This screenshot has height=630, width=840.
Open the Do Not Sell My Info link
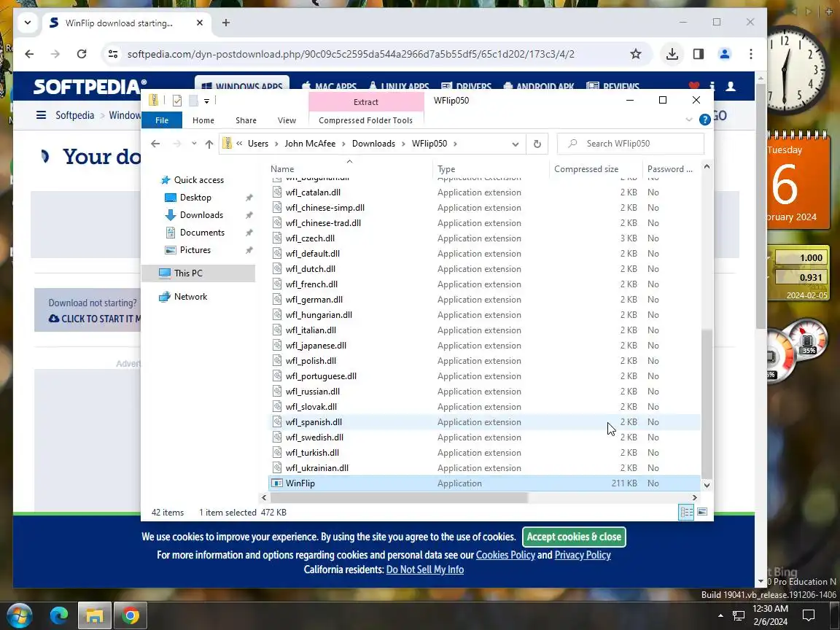pos(425,569)
